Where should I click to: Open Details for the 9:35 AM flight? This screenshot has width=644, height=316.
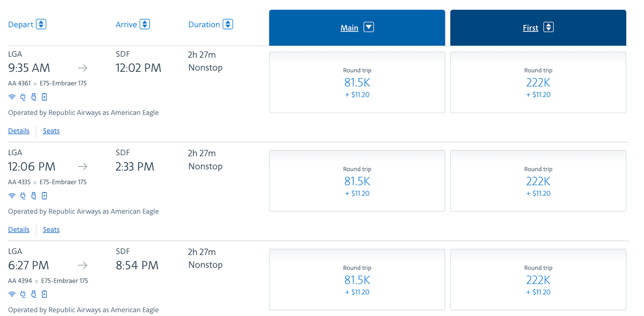[19, 131]
